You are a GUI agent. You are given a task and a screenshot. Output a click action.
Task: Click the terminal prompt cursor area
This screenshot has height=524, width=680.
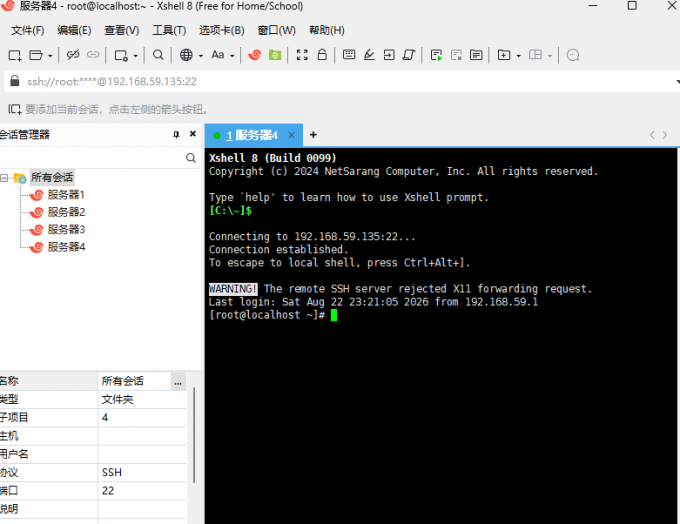(333, 315)
